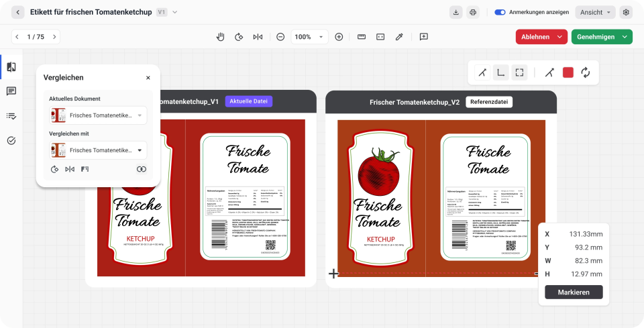
Task: Add a comment annotation from toolbar
Action: point(424,37)
